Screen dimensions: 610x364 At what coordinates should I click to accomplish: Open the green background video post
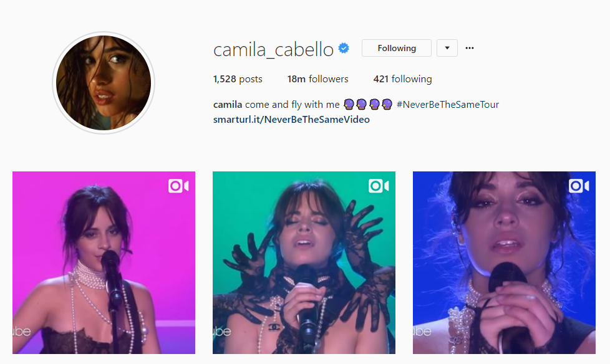click(x=304, y=262)
